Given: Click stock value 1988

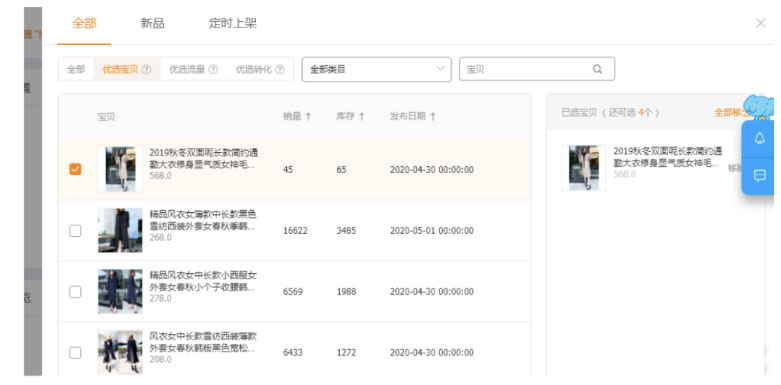Looking at the screenshot, I should [346, 292].
